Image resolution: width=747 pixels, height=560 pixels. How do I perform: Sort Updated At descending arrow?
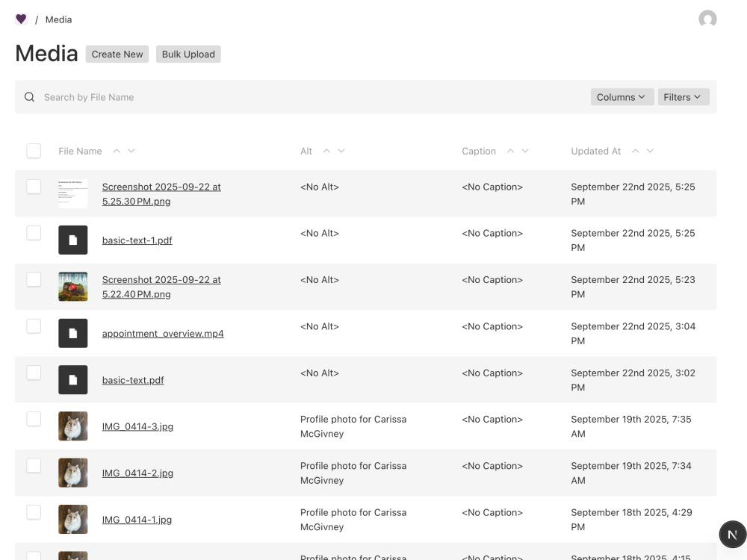(x=650, y=151)
